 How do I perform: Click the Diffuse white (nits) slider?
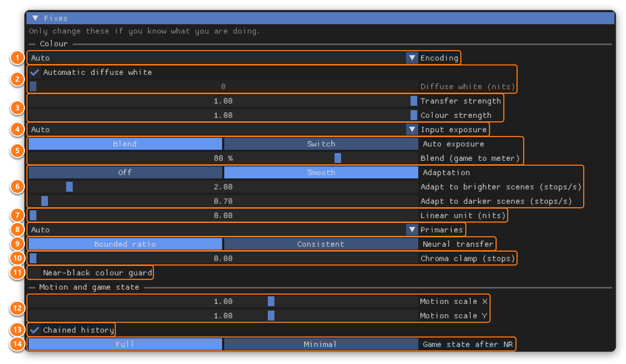click(x=223, y=86)
